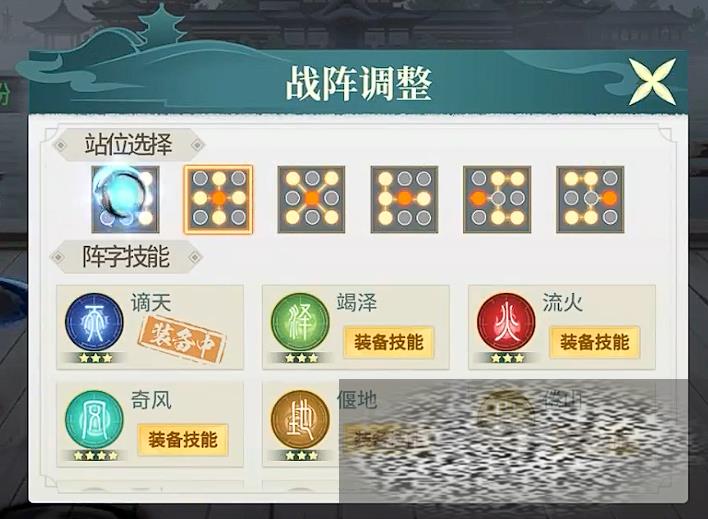Tap the blue 谪天 skill emblem

(x=94, y=322)
